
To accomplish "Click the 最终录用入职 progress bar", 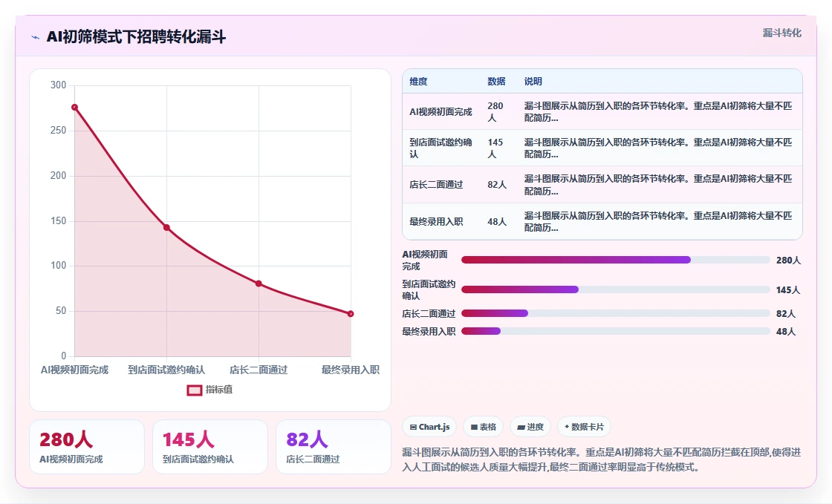I will coord(616,331).
